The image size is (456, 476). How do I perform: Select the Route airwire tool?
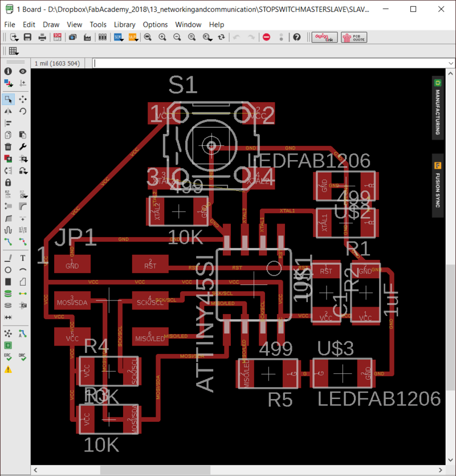click(x=8, y=242)
